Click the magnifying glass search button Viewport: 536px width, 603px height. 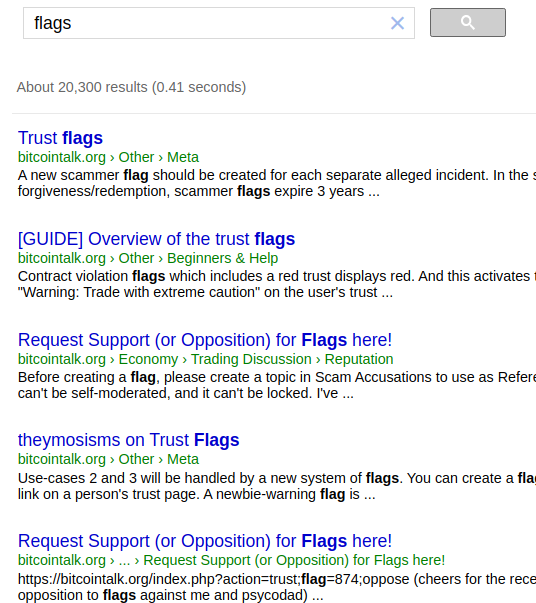468,23
